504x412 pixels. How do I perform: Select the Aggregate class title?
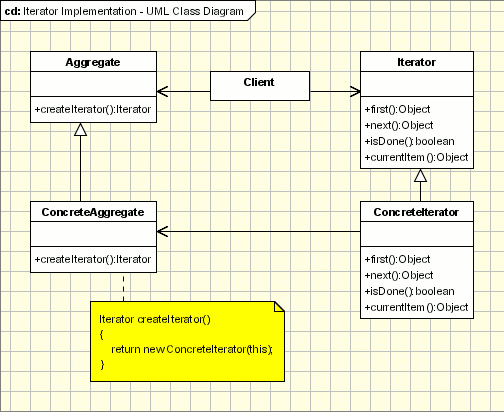pos(93,62)
